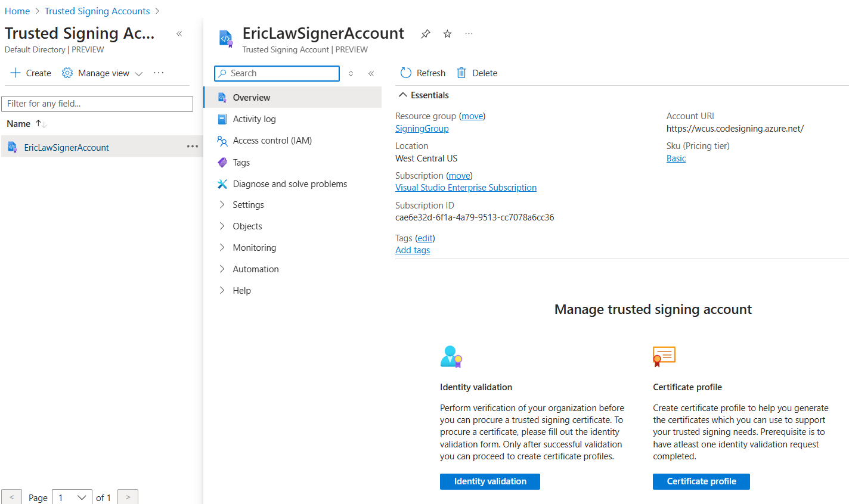Image resolution: width=849 pixels, height=504 pixels.
Task: Pin EricLawSignerAccount to dashboard
Action: pyautogui.click(x=425, y=34)
